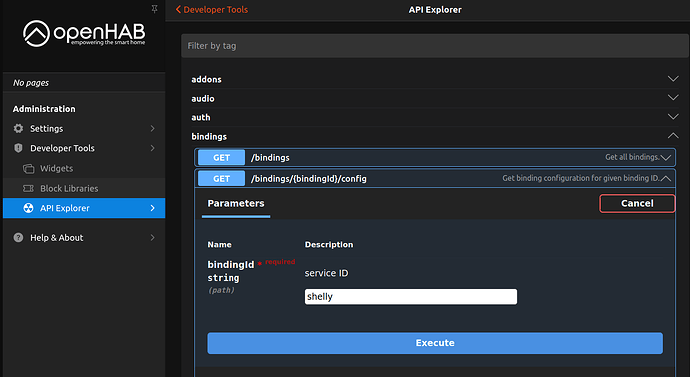The image size is (690, 377).
Task: Collapse GET /bindings/{bindingId}/config operation
Action: tap(435, 179)
